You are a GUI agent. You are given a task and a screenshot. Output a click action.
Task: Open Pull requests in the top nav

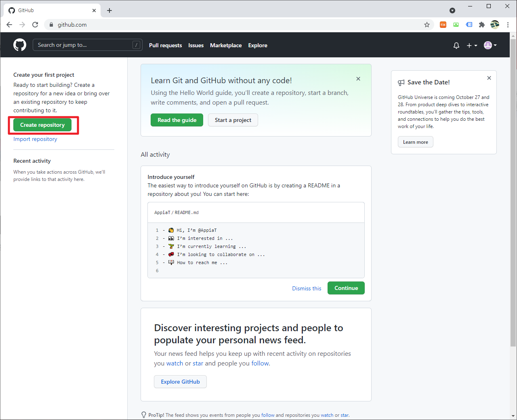[165, 45]
